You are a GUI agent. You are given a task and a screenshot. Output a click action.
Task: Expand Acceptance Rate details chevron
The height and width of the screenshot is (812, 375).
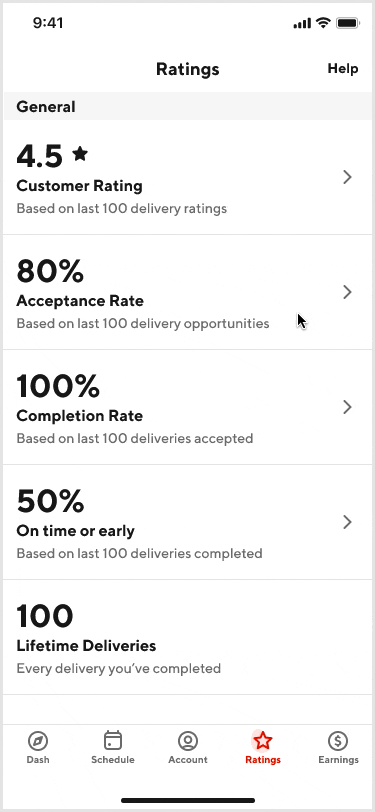348,292
